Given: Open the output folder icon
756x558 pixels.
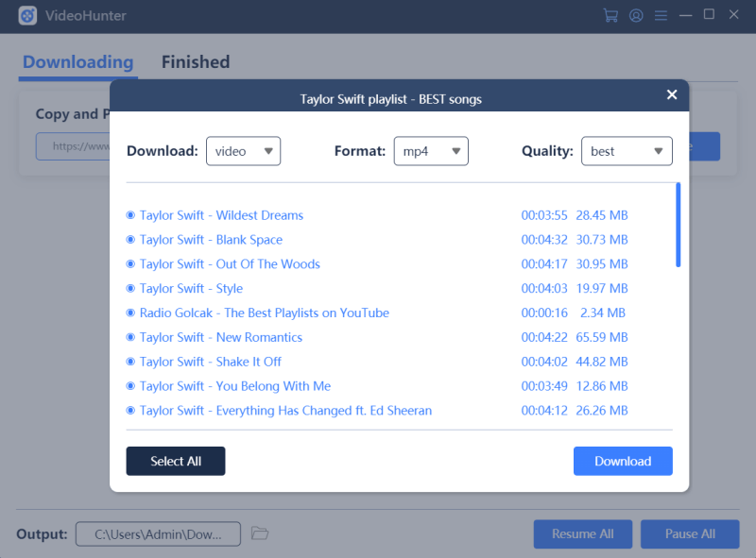Looking at the screenshot, I should click(x=260, y=533).
